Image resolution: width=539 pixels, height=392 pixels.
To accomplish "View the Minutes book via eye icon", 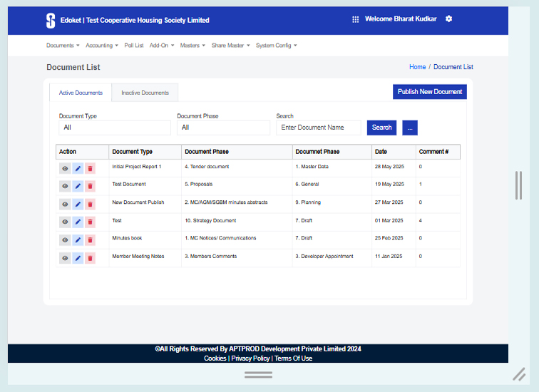I will [x=65, y=240].
